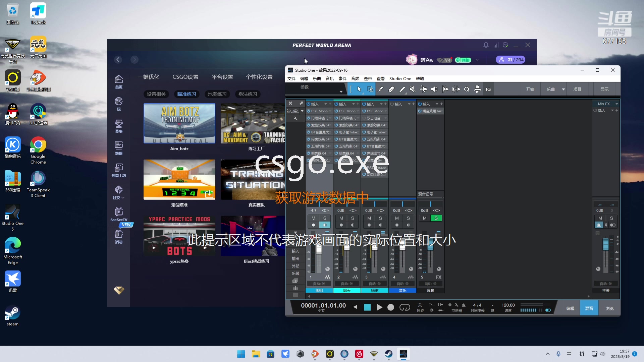
Task: Open the 参数 parameter dropdown
Action: tap(341, 92)
